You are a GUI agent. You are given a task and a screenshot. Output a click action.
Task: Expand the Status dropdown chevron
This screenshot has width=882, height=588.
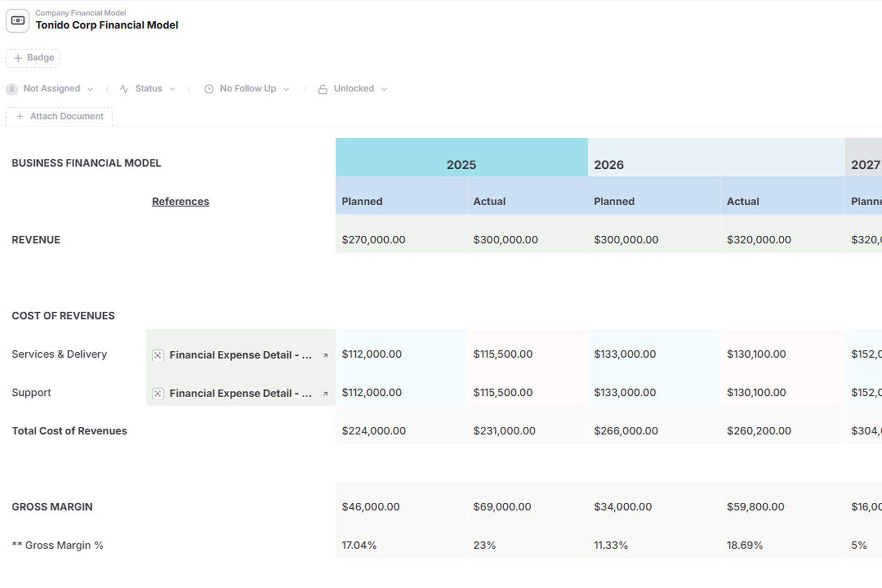(x=172, y=89)
